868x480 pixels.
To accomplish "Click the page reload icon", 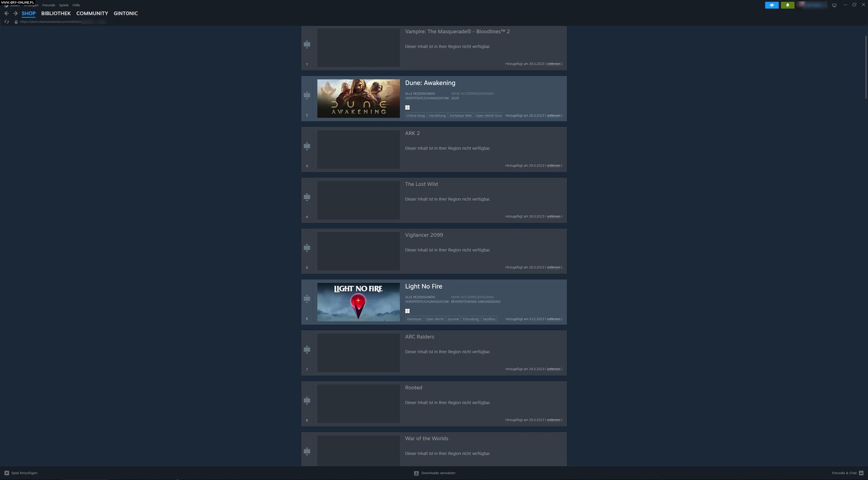I will coord(7,22).
